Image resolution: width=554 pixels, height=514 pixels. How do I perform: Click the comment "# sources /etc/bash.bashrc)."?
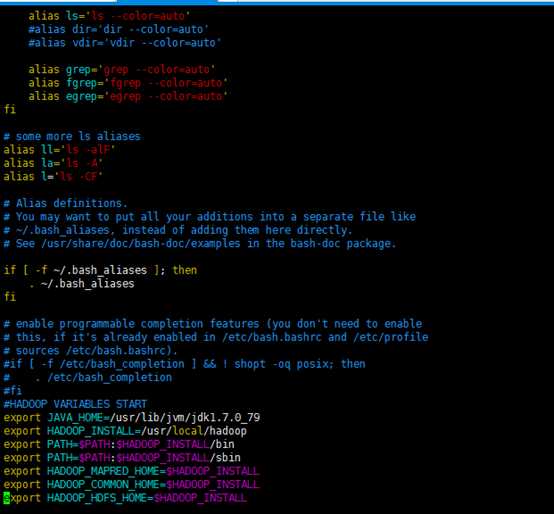tap(90, 351)
